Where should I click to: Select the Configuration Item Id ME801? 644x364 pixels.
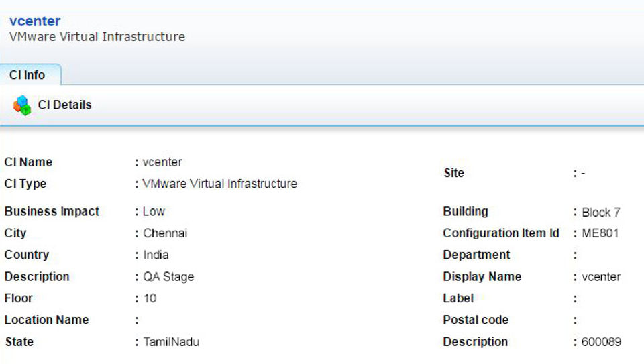[600, 233]
